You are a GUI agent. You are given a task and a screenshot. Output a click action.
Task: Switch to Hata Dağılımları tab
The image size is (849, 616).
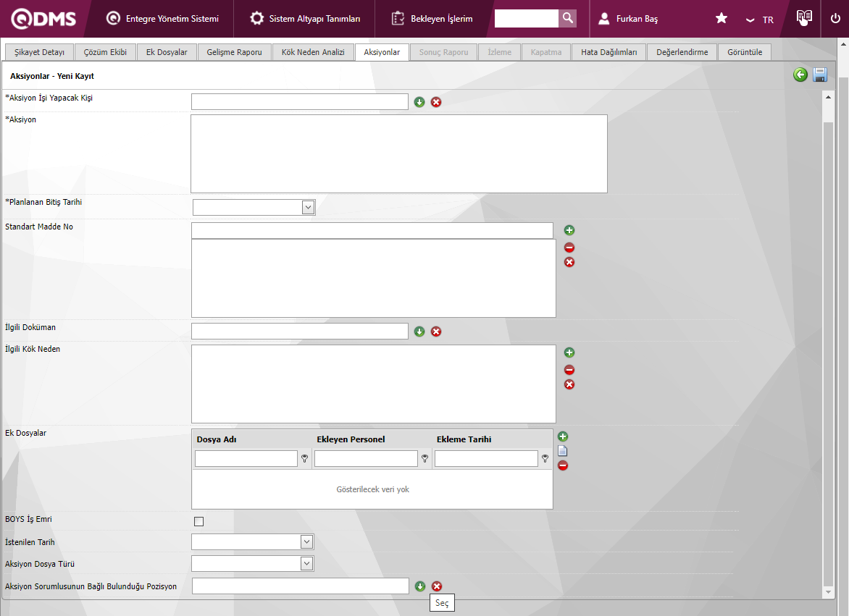click(x=609, y=52)
